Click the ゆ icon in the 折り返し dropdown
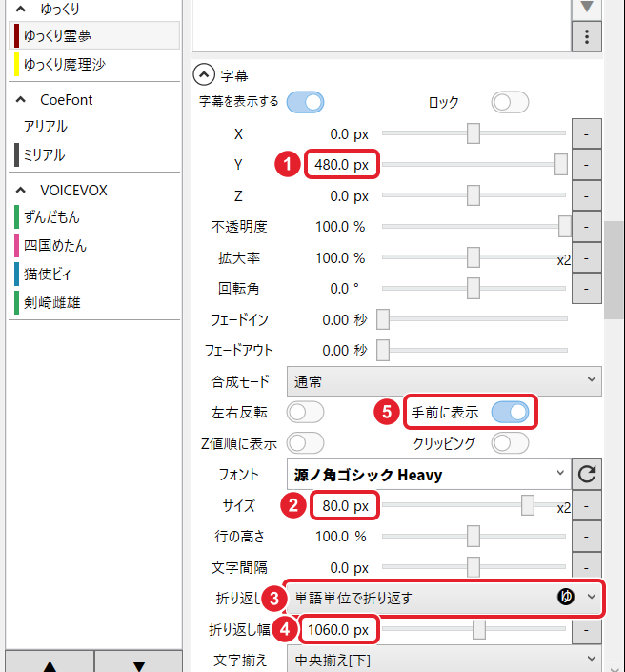Viewport: 625px width, 672px height. 566,596
